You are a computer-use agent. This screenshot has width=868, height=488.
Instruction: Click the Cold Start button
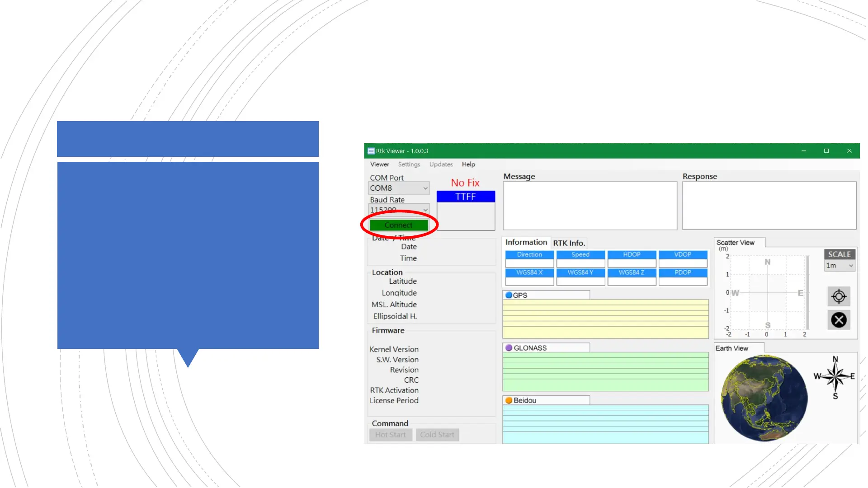pos(437,435)
